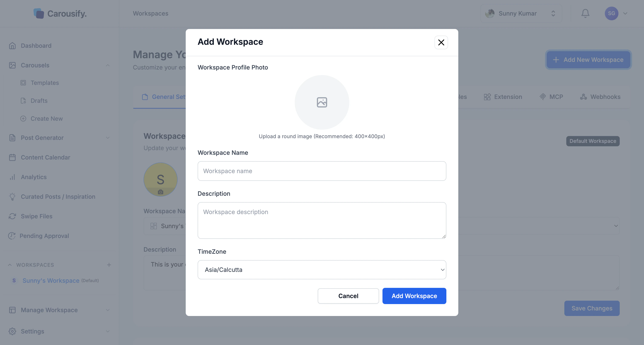Cancel adding the workspace

point(348,296)
